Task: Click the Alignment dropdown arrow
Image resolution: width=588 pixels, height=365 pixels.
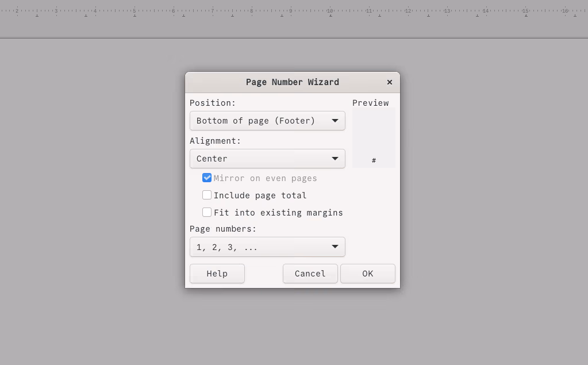Action: pyautogui.click(x=335, y=159)
